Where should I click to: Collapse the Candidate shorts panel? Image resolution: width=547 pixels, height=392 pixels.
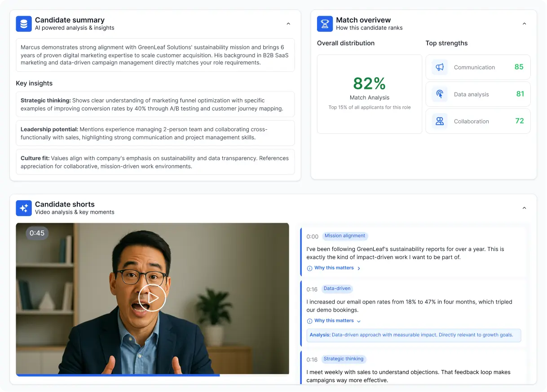(x=524, y=208)
